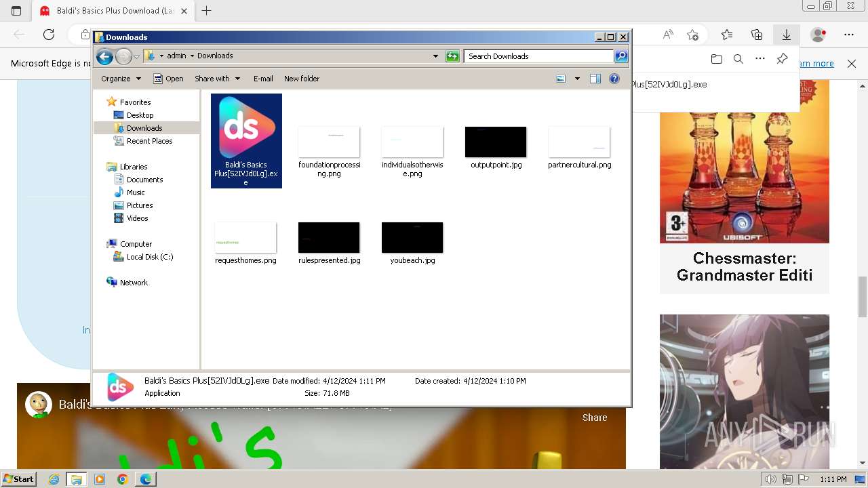Select requesthomes.png file

click(x=245, y=243)
